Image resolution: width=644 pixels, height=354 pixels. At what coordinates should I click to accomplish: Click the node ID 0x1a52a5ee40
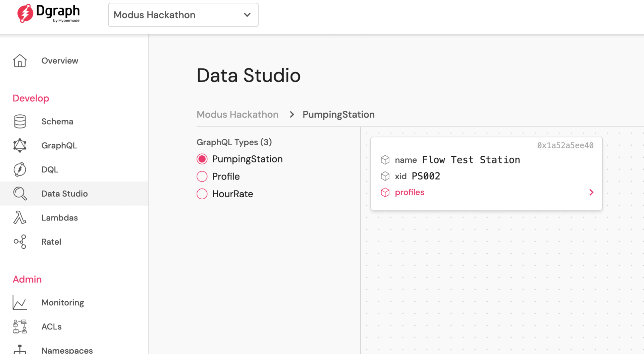point(565,145)
